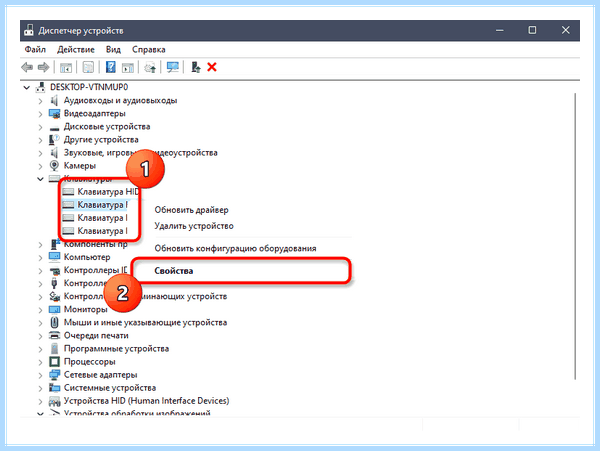Click the Очереди печати printer icon

[x=54, y=335]
